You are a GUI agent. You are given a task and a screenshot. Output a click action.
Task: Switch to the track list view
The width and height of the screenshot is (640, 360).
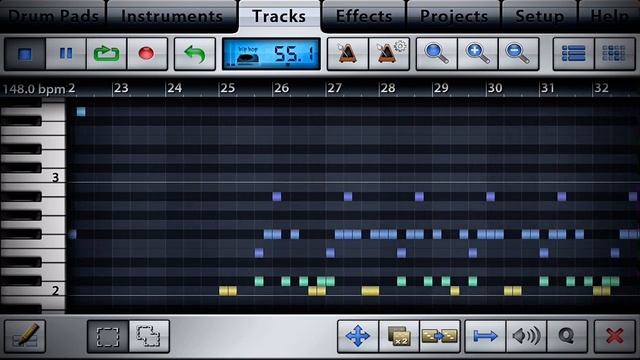pyautogui.click(x=573, y=54)
